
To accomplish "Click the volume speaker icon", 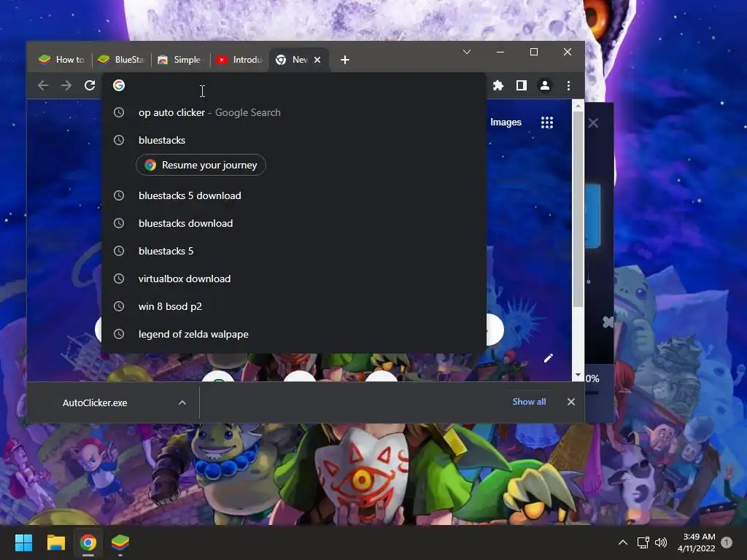I will (x=661, y=542).
